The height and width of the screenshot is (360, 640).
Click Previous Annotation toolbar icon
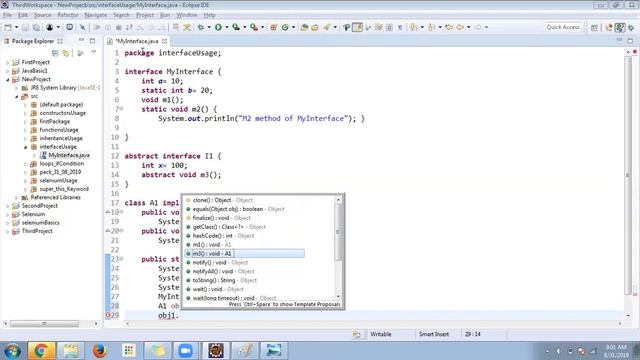pos(431,27)
